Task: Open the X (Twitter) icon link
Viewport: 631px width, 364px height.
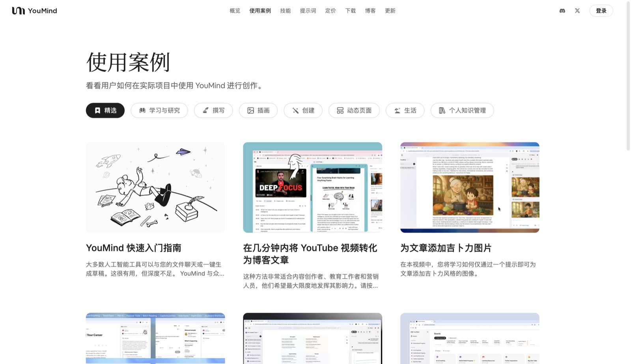Action: (x=577, y=11)
